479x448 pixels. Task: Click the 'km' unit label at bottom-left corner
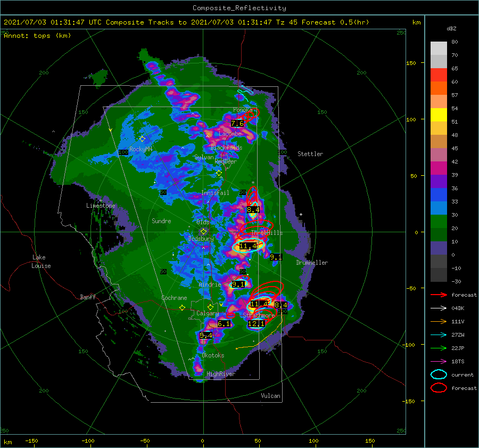tap(7, 442)
